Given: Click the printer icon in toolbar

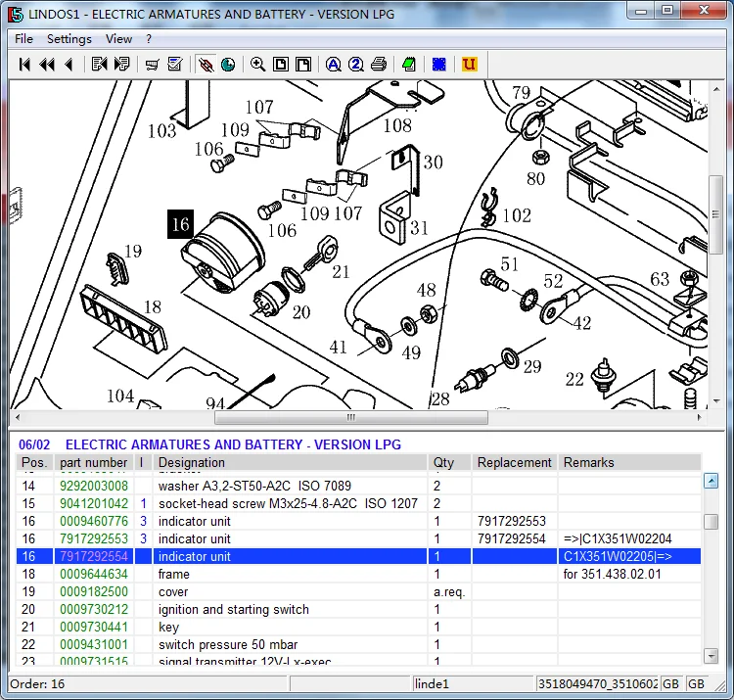Looking at the screenshot, I should tap(379, 65).
